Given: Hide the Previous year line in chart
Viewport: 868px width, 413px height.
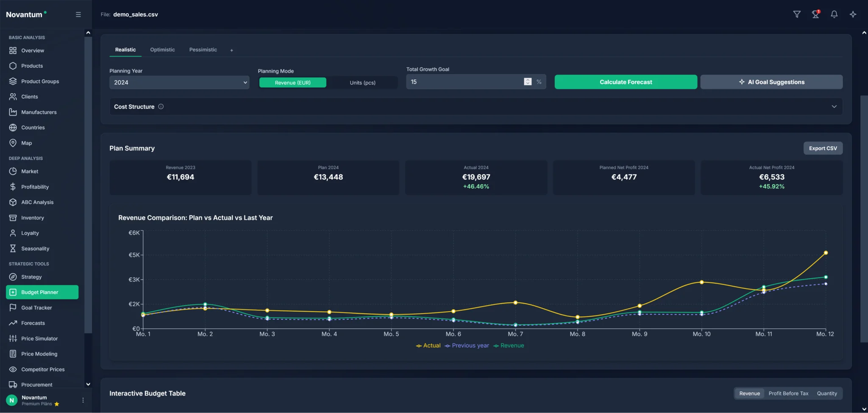Looking at the screenshot, I should (x=466, y=346).
